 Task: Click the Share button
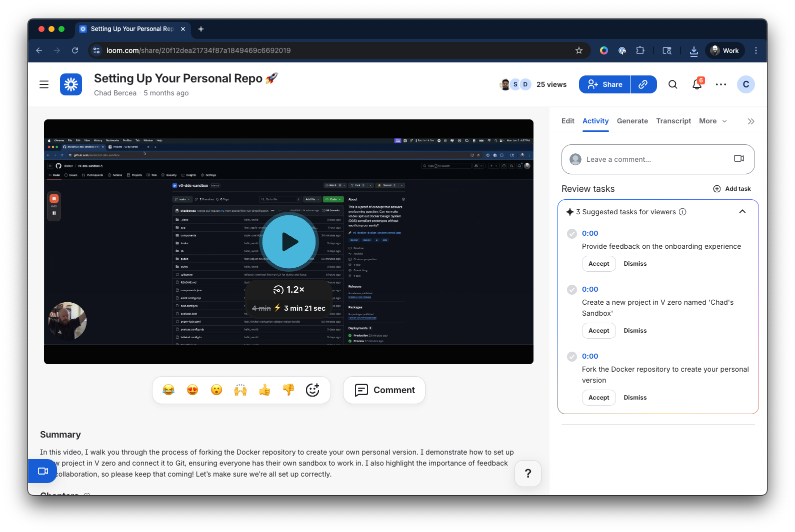(x=605, y=84)
